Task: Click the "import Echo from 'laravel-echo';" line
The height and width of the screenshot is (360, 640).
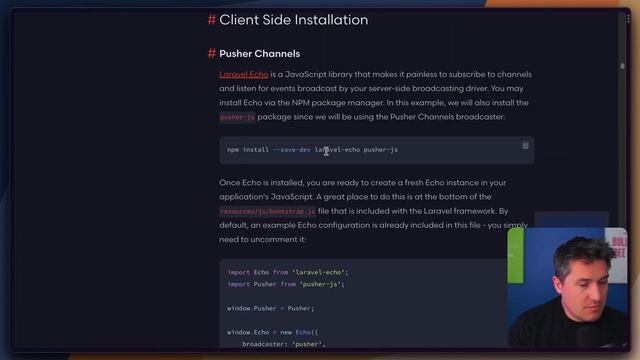Action: point(288,272)
